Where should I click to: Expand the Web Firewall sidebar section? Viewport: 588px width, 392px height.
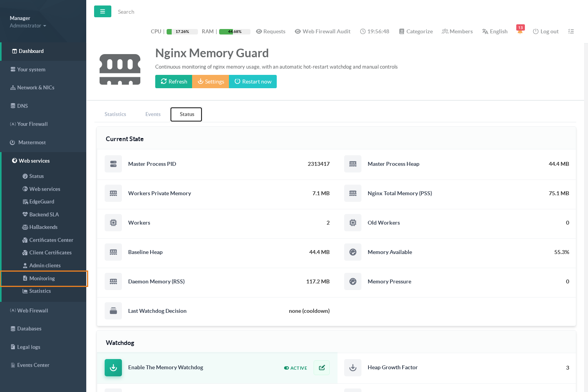(43, 310)
